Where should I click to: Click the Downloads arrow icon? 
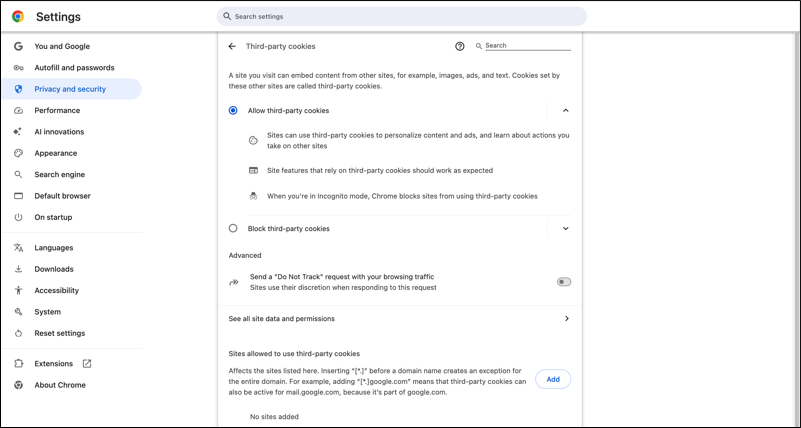coord(18,269)
